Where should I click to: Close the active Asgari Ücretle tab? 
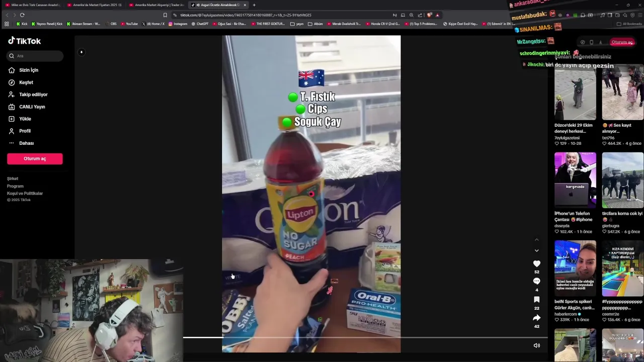(x=245, y=5)
